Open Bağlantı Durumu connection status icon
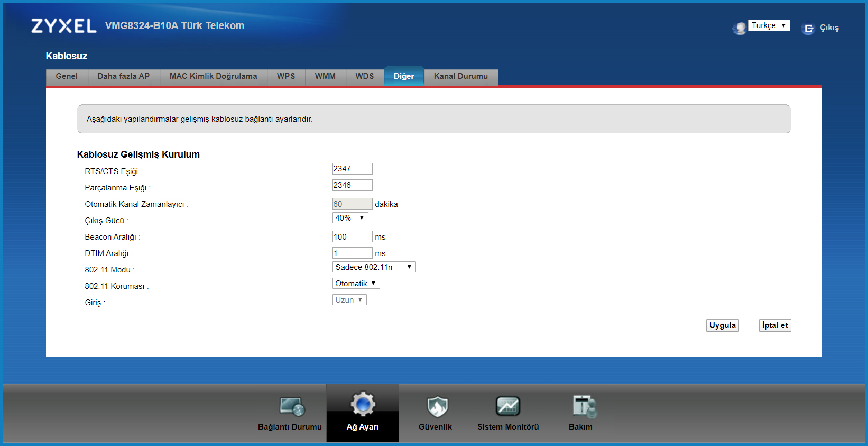Image resolution: width=868 pixels, height=446 pixels. pos(291,406)
